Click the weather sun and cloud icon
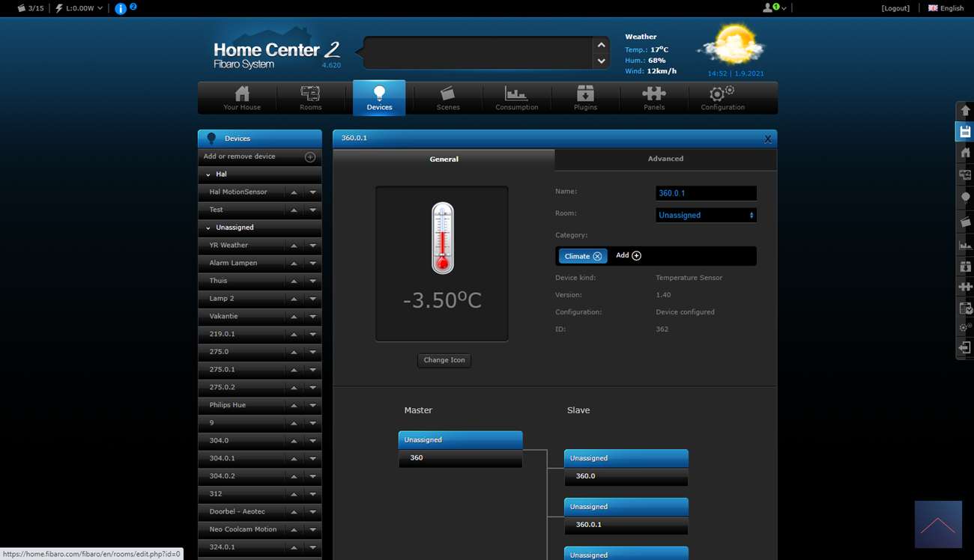 pyautogui.click(x=731, y=45)
